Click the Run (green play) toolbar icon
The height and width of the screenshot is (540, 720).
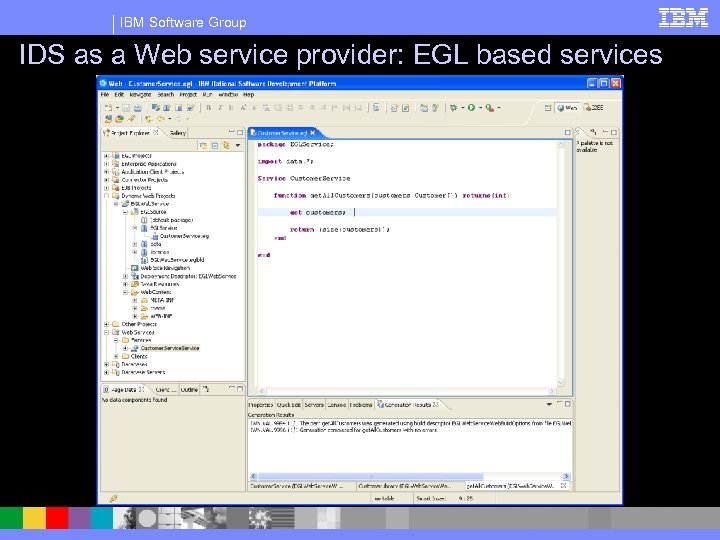(x=471, y=108)
